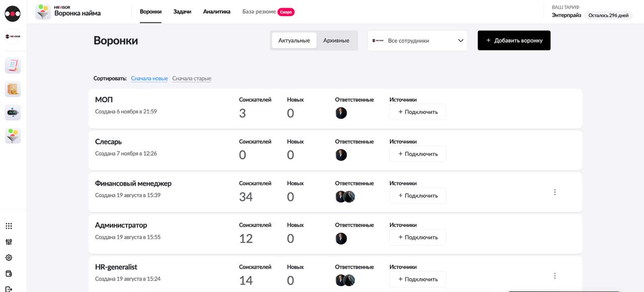Open the gear settings icon
The width and height of the screenshot is (644, 292).
pyautogui.click(x=9, y=258)
